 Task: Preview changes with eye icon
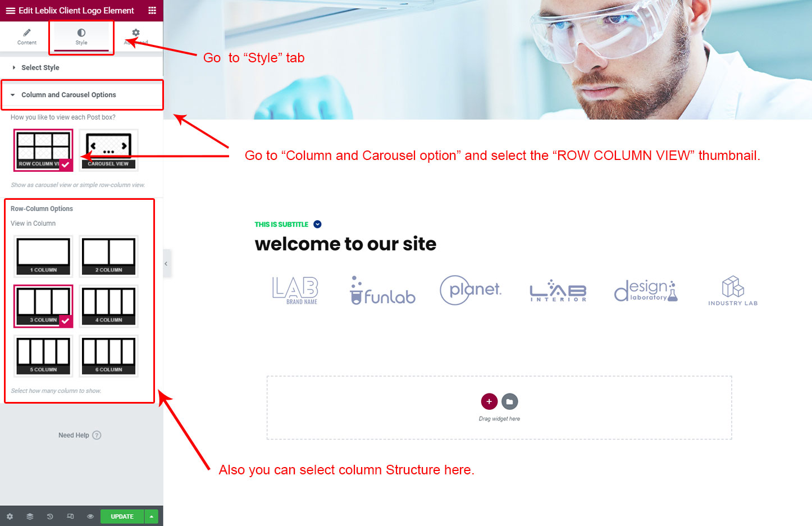[x=90, y=516]
